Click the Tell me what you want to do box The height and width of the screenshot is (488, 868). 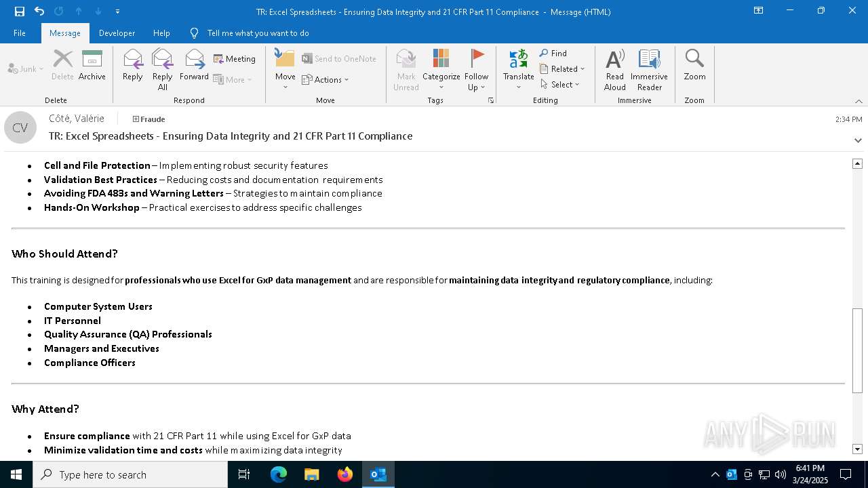(x=258, y=33)
